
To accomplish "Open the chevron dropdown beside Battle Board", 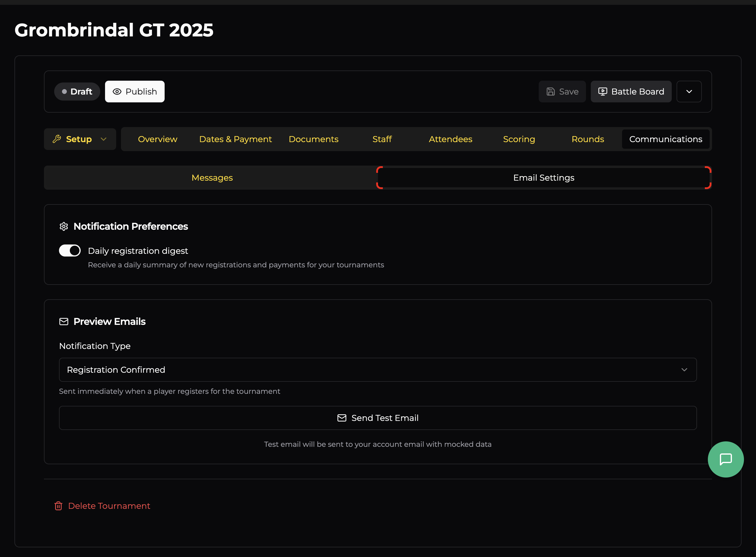I will point(689,91).
